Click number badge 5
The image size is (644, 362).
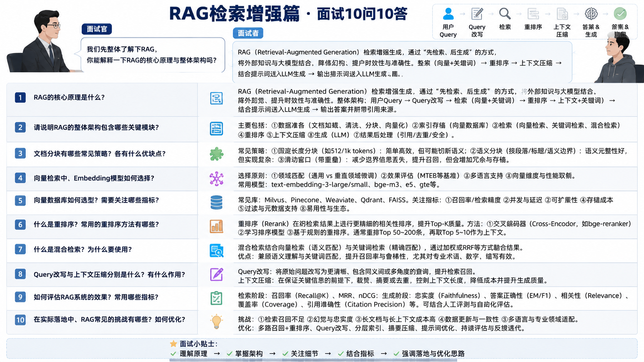20,200
